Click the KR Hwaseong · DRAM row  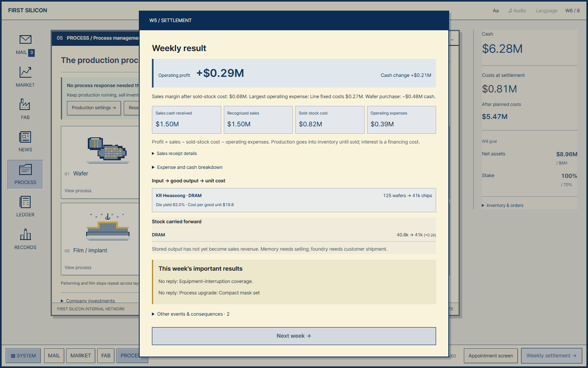pyautogui.click(x=294, y=200)
